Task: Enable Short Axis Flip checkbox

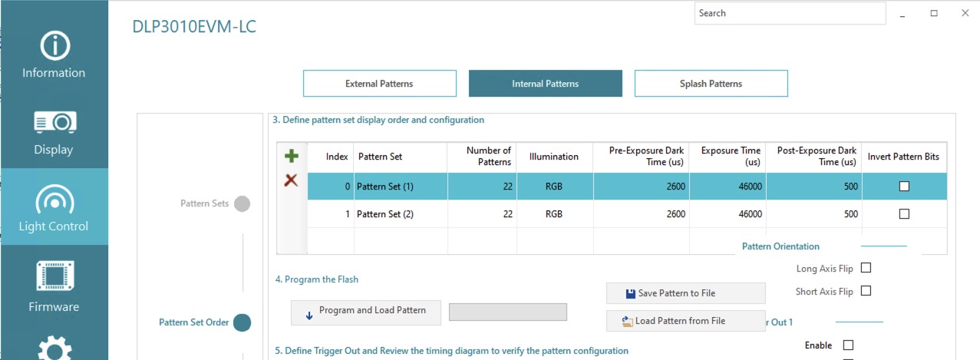Action: [x=866, y=292]
